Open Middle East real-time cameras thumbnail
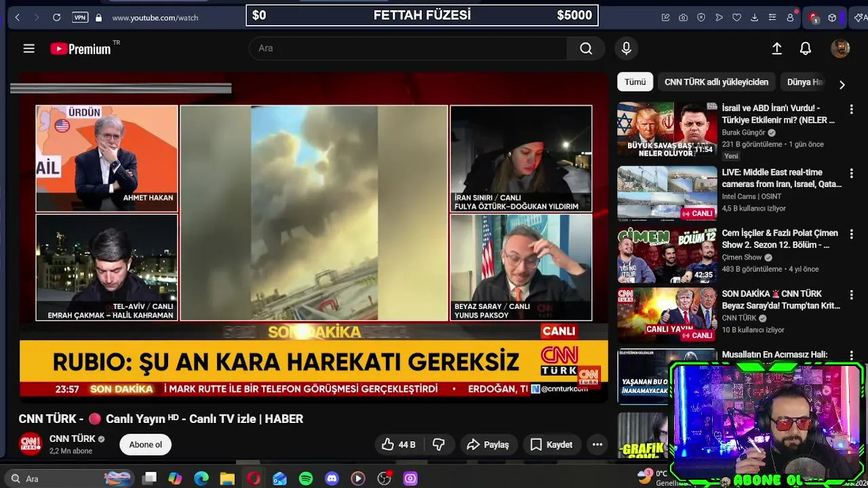 click(667, 194)
